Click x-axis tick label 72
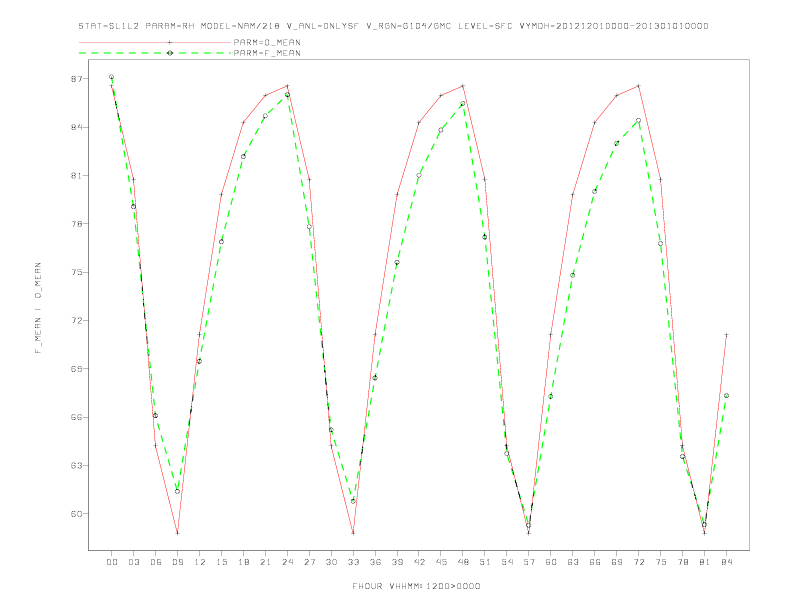 (x=638, y=562)
